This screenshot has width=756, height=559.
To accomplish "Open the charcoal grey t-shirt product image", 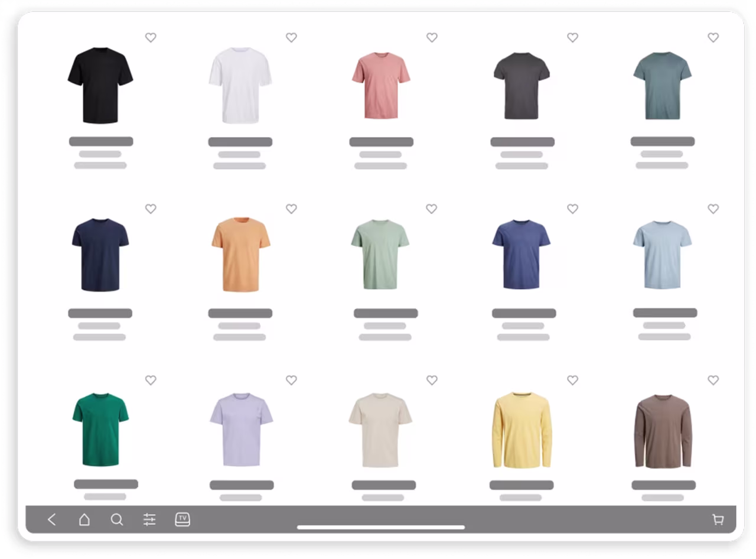I will pos(522,86).
